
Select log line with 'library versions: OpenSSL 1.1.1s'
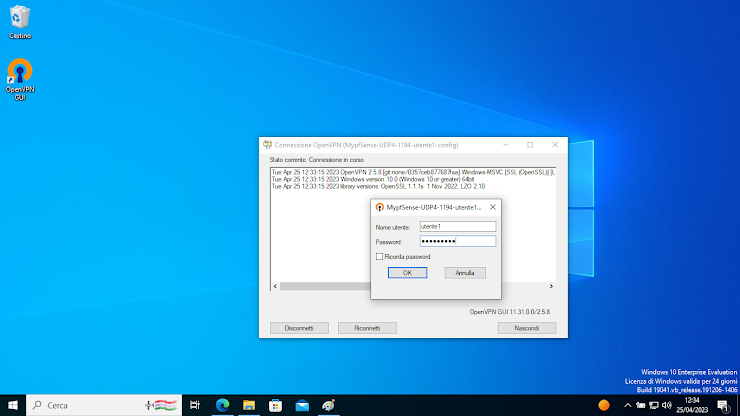pos(378,187)
